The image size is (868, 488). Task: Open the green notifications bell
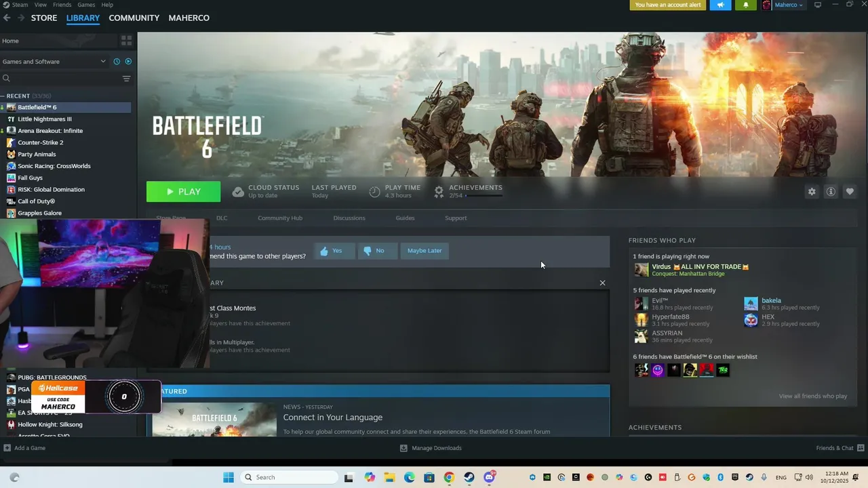[x=746, y=5]
